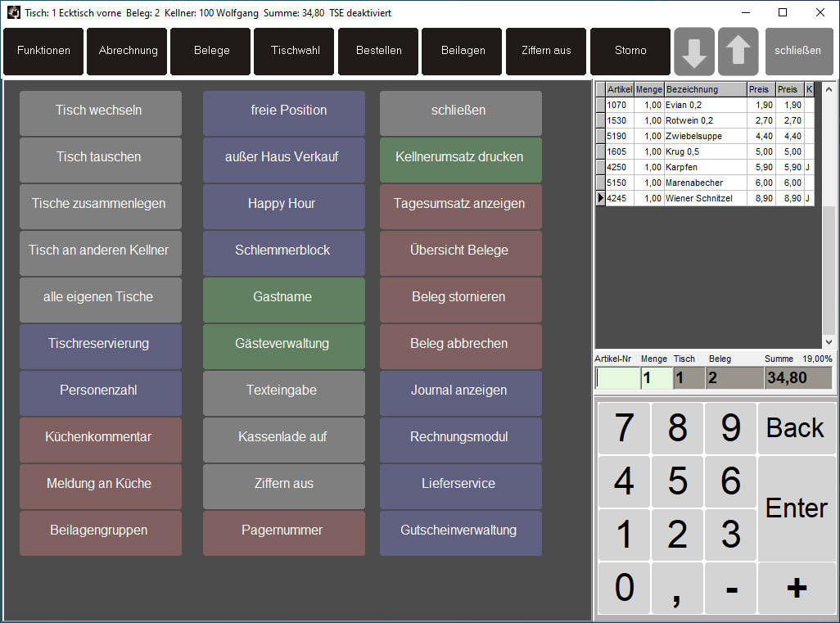The height and width of the screenshot is (623, 840).
Task: Tap the Back key on numpad
Action: tap(796, 428)
